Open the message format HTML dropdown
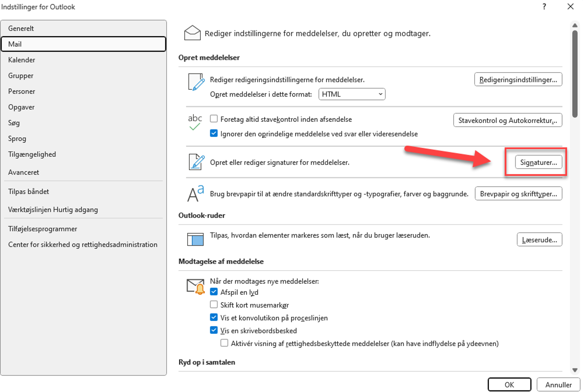Screen dimensions: 583x392 click(351, 94)
